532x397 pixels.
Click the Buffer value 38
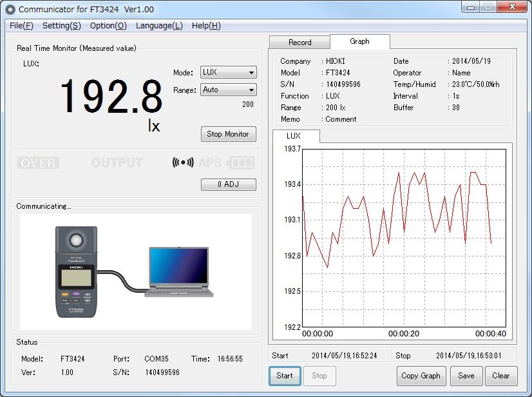pyautogui.click(x=456, y=108)
